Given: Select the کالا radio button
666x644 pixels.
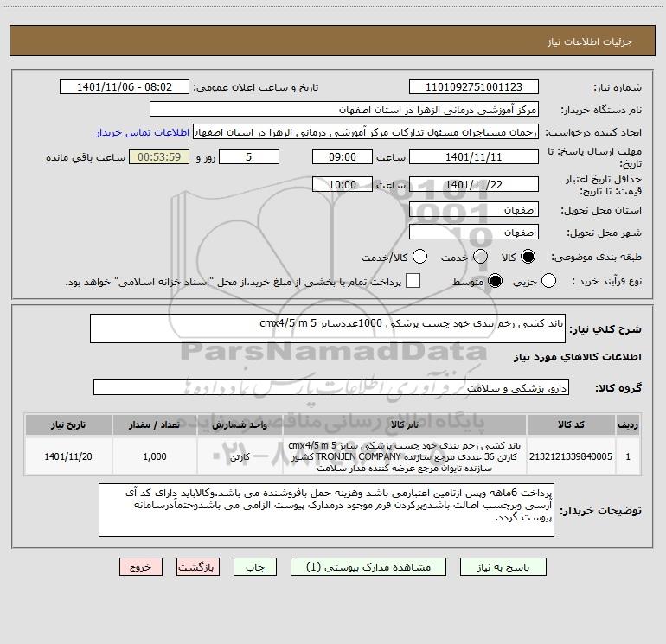Looking at the screenshot, I should [528, 257].
